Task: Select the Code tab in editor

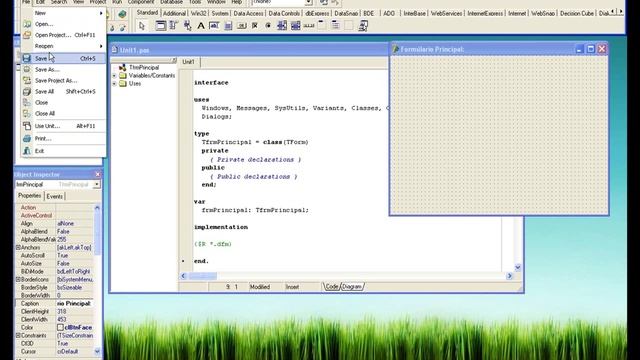Action: [332, 287]
